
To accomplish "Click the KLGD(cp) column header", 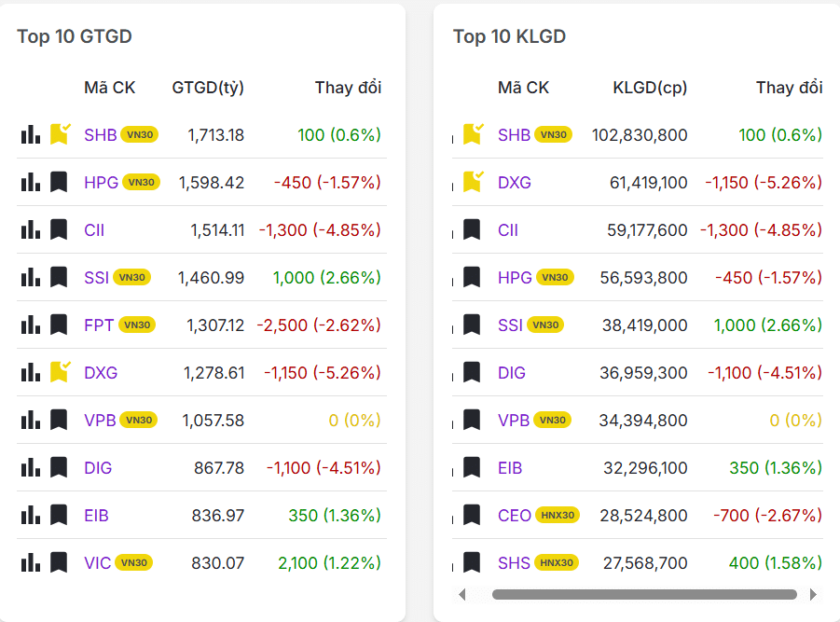I will (650, 88).
